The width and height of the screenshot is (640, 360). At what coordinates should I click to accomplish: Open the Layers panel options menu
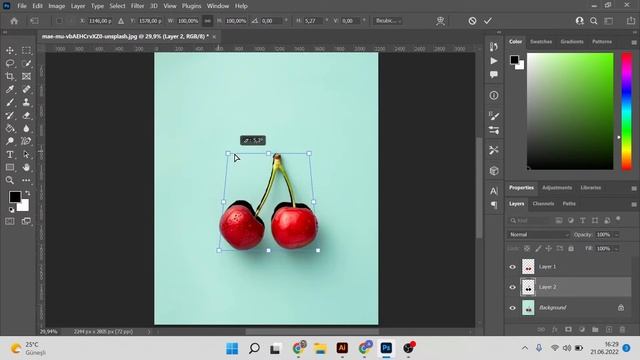click(x=634, y=204)
